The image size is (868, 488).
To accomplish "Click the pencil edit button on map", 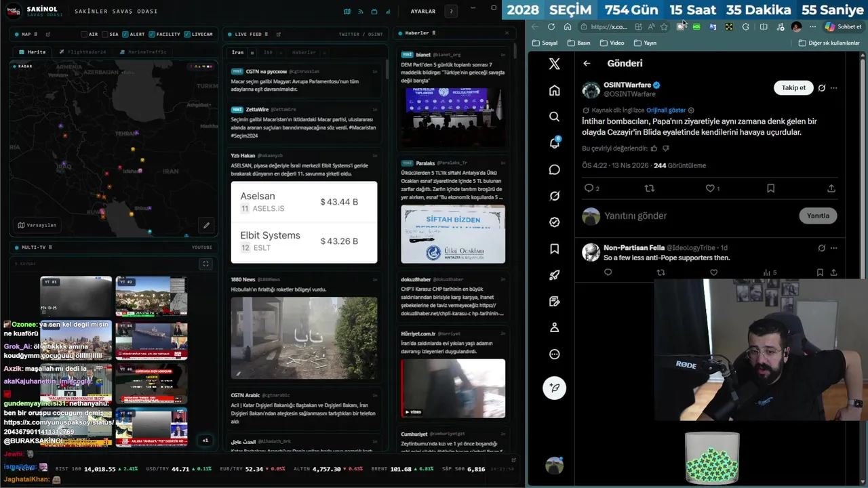I will tap(206, 225).
